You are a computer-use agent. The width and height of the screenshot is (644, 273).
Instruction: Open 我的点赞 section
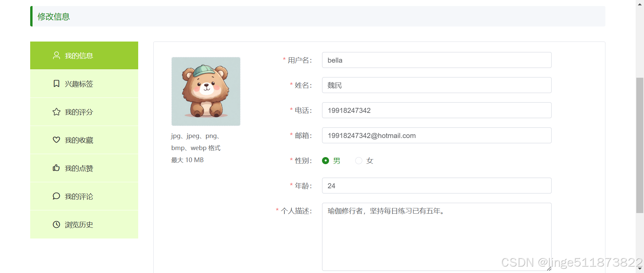tap(84, 168)
